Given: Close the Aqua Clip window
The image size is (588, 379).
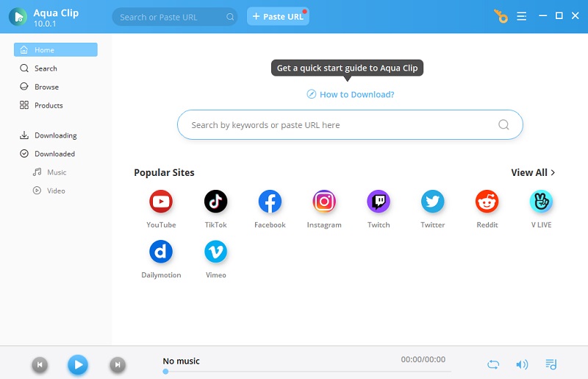Looking at the screenshot, I should coord(576,15).
